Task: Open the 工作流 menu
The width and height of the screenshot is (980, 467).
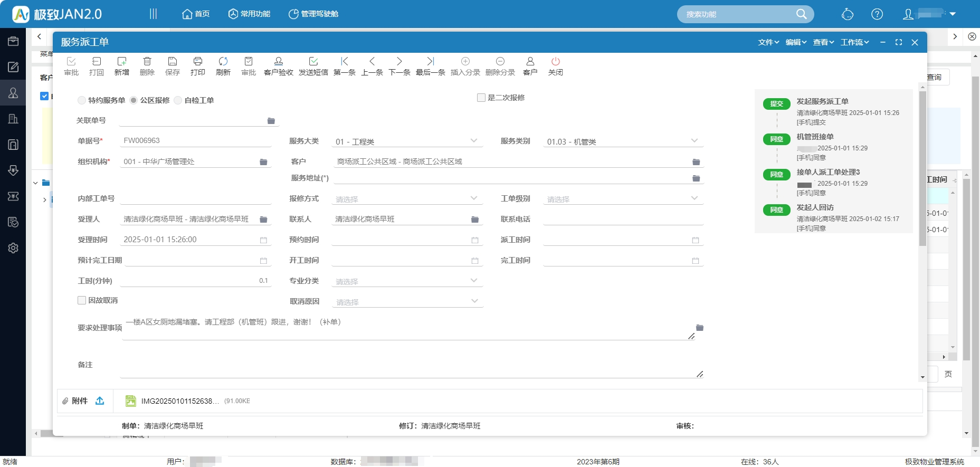Action: [x=854, y=42]
